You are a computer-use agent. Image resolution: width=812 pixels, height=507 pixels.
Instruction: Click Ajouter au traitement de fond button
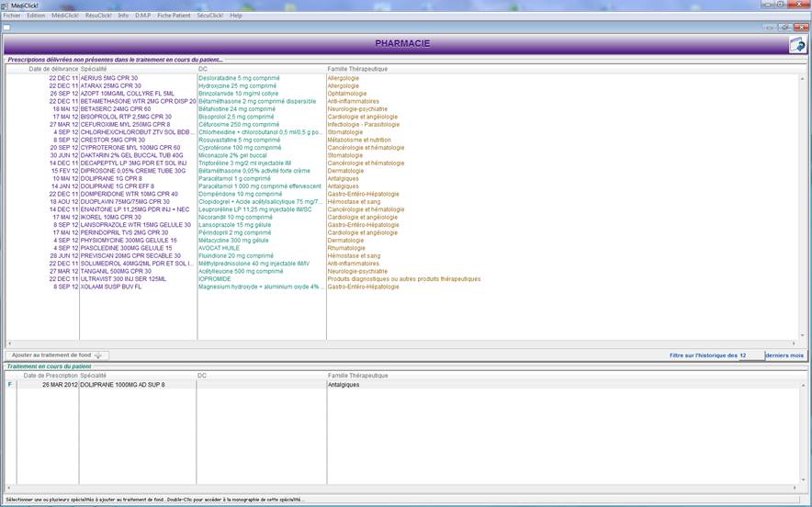[57, 355]
